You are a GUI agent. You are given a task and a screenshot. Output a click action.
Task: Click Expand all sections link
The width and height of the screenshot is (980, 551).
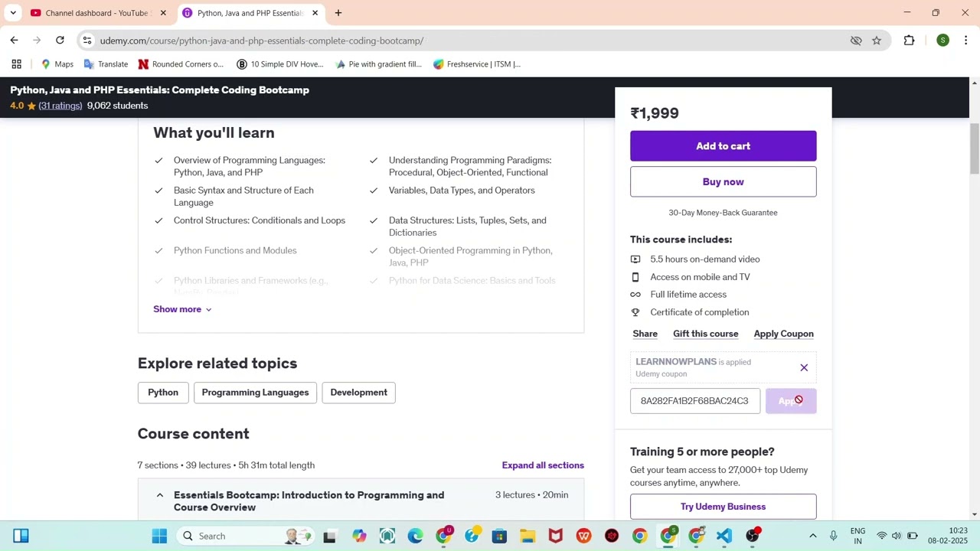coord(543,465)
